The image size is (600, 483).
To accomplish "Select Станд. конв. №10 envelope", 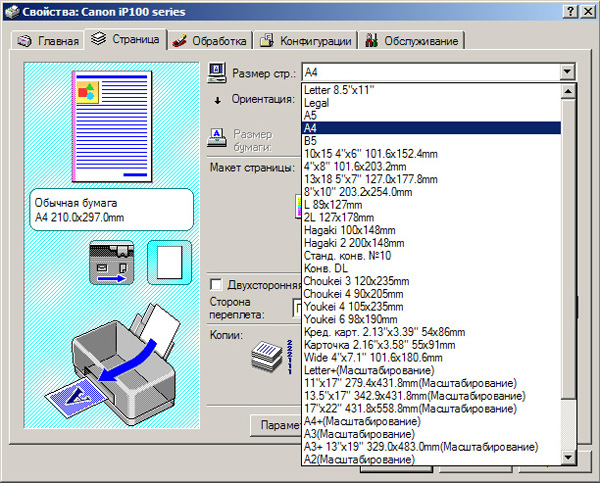I will click(x=431, y=255).
